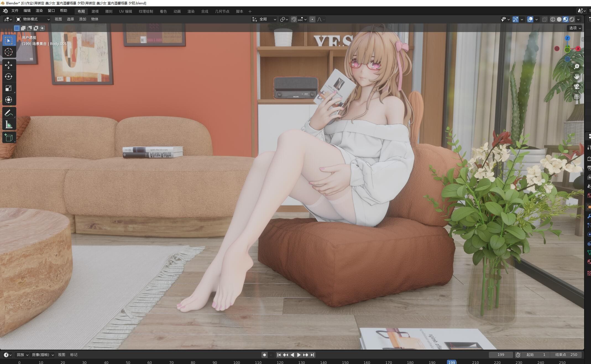Switch to the UV 编辑 workspace tab

pyautogui.click(x=125, y=11)
